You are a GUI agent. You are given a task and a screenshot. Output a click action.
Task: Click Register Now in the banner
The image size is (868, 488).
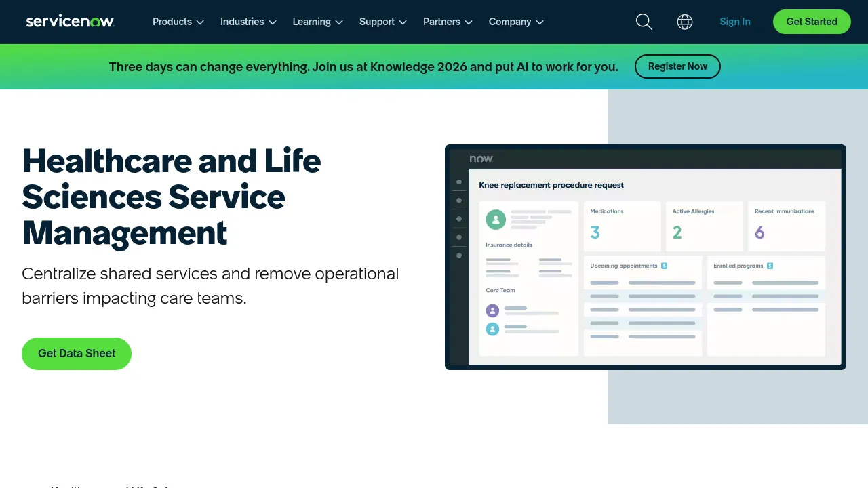coord(677,66)
